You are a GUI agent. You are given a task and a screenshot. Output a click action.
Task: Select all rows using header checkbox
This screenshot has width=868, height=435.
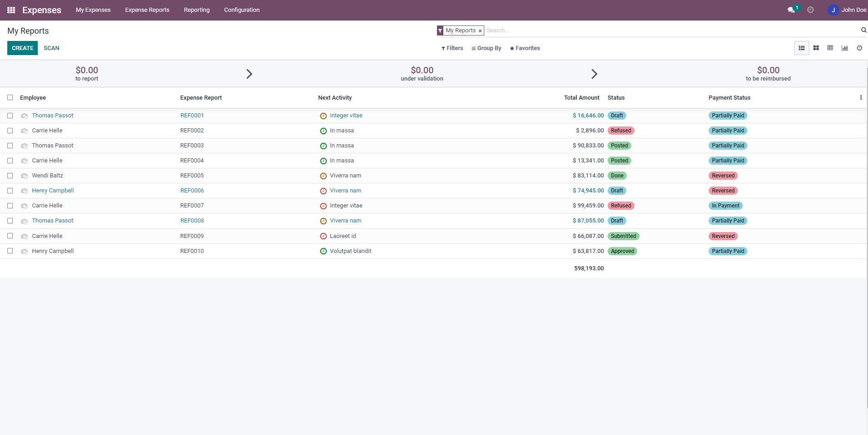10,98
